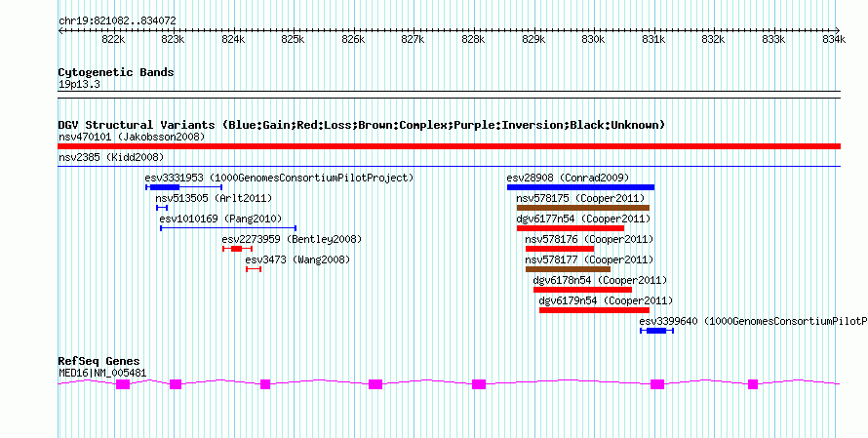Viewport: 868px width, 438px height.
Task: Click the 829k ruler tick label
Action: [x=533, y=40]
